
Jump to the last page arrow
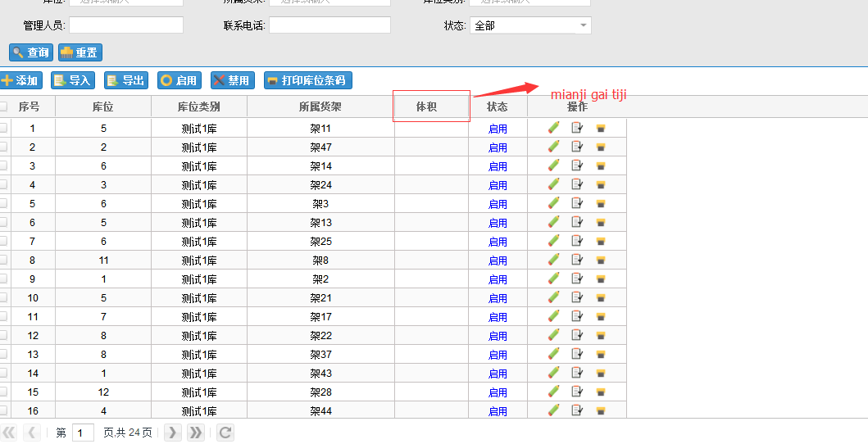(x=196, y=433)
